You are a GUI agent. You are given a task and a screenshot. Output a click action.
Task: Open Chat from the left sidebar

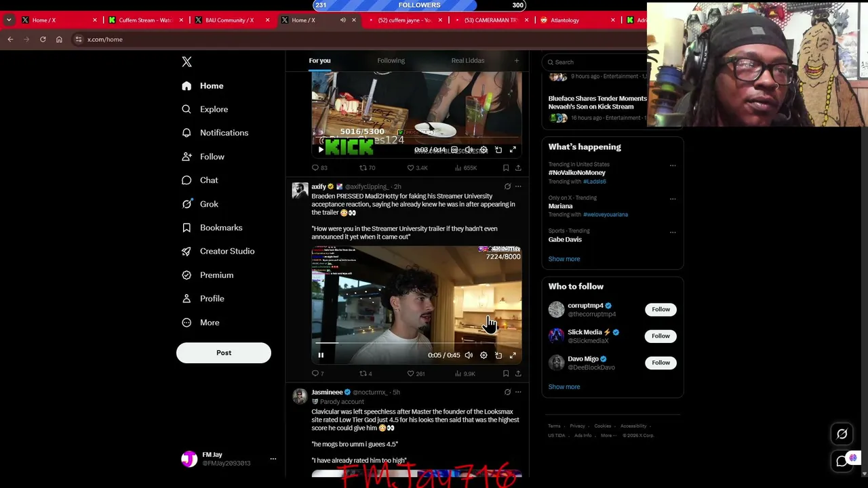[x=199, y=180]
